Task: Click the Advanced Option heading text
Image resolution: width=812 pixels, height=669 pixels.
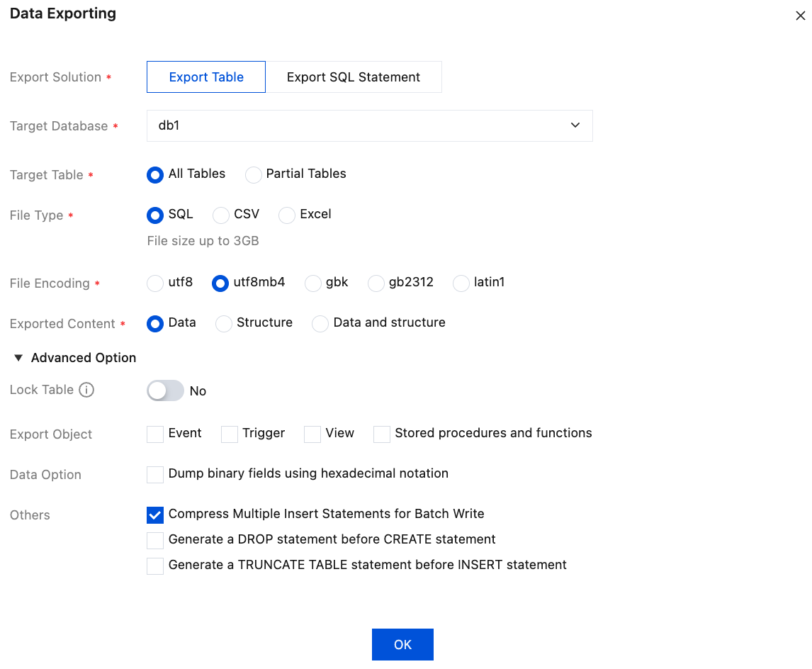Action: [84, 358]
